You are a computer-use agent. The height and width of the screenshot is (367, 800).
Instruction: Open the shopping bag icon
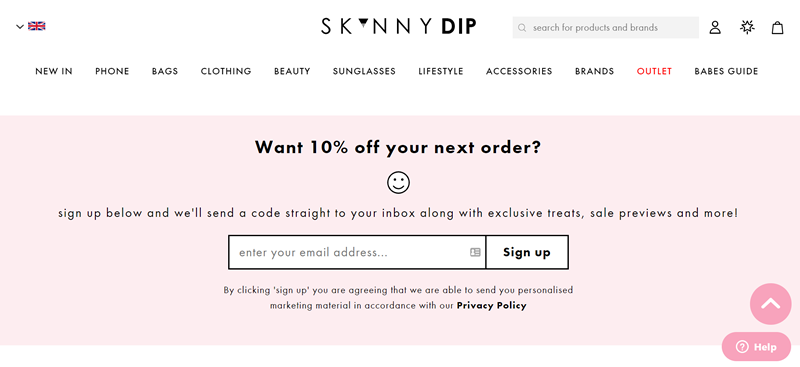pos(777,28)
